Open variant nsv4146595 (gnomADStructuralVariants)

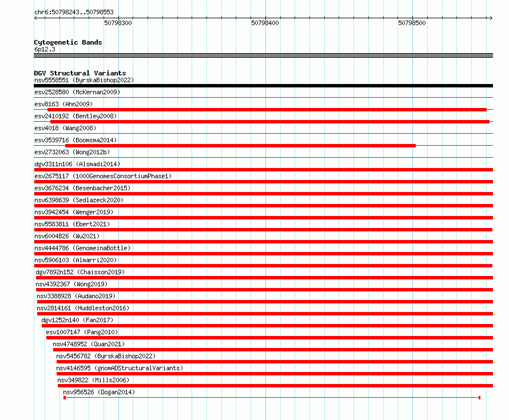pos(120,368)
